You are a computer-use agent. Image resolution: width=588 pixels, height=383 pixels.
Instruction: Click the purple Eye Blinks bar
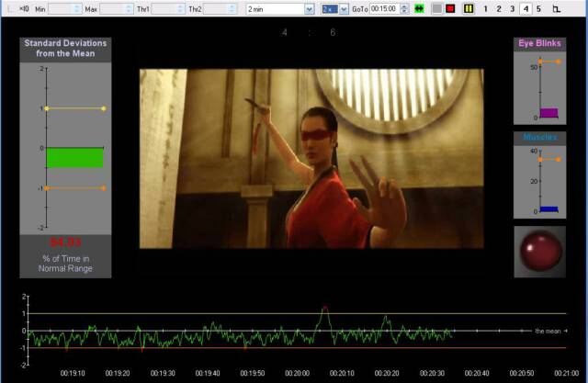point(549,113)
